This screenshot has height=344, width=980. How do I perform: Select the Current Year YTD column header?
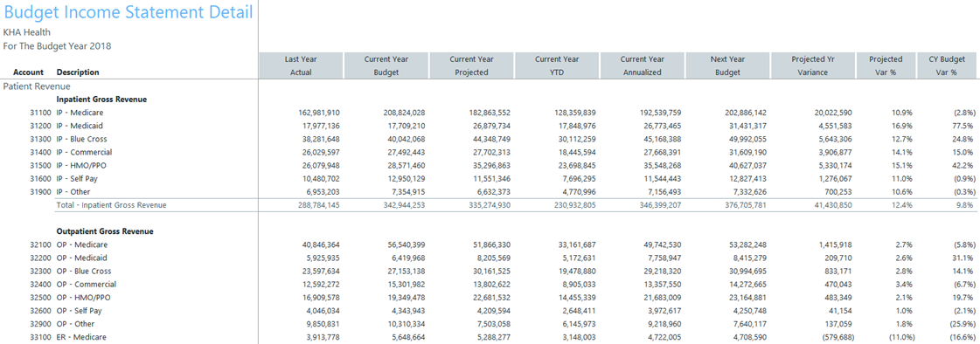pyautogui.click(x=557, y=65)
